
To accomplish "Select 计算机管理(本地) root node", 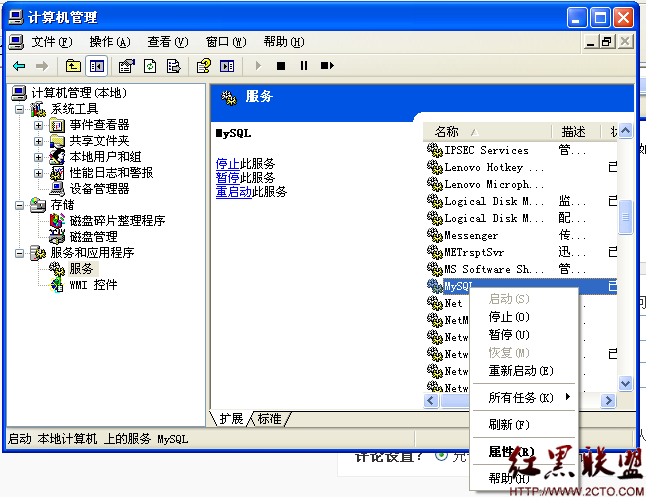I will 79,93.
